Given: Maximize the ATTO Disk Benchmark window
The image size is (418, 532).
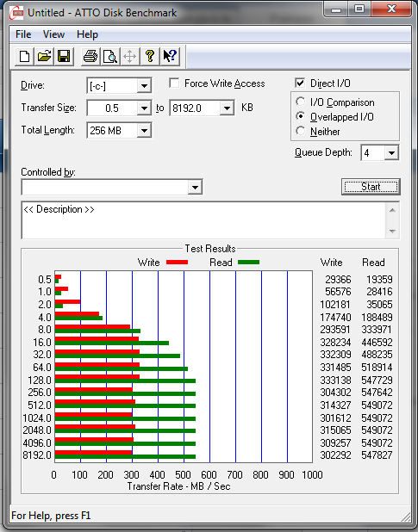Looking at the screenshot, I should 359,9.
